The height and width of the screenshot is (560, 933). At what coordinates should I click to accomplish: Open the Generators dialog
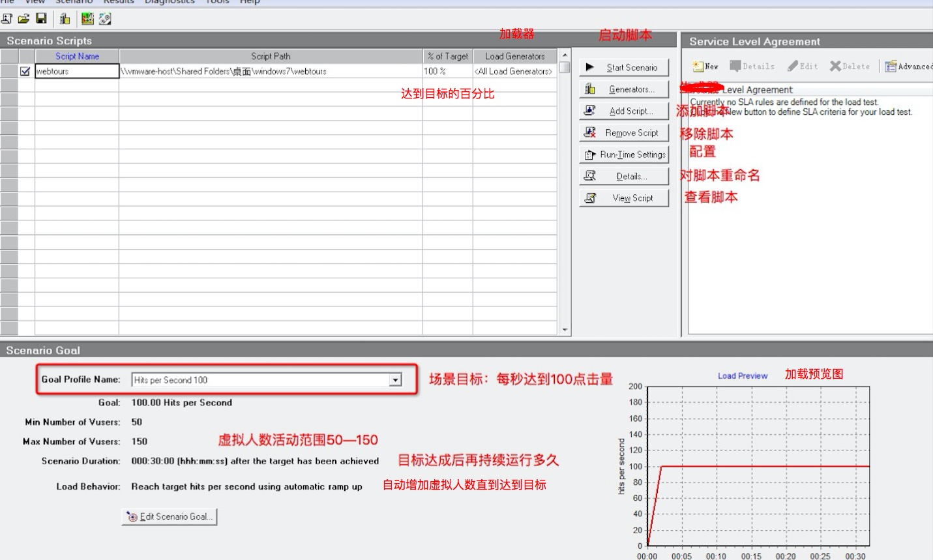[624, 89]
